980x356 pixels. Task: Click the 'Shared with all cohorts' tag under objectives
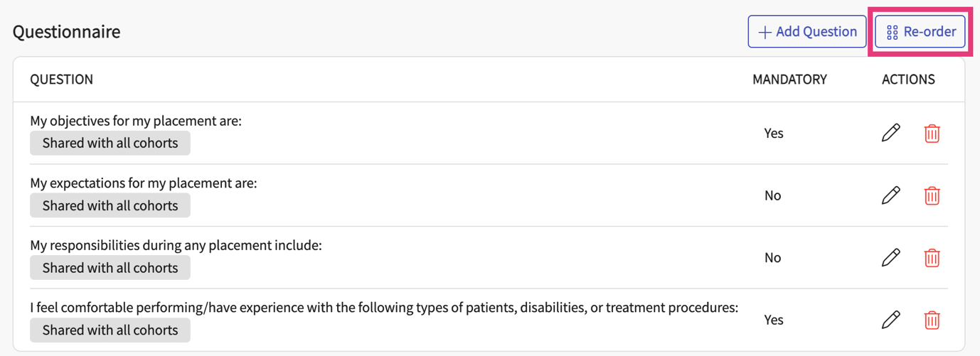click(x=110, y=144)
